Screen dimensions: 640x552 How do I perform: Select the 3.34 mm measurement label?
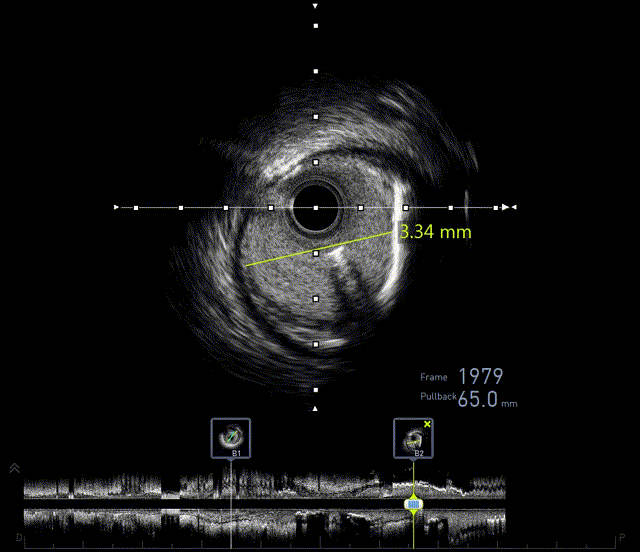click(436, 232)
